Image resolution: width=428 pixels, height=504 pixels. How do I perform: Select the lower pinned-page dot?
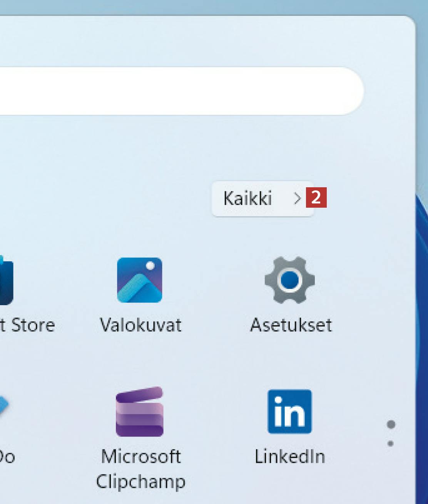[x=390, y=444]
